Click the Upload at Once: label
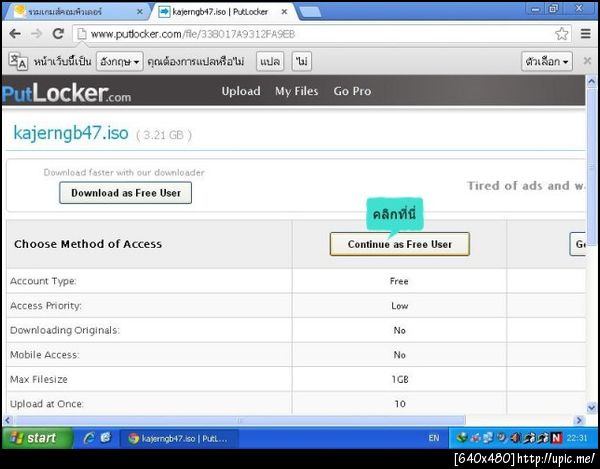600x469 pixels. (x=47, y=404)
